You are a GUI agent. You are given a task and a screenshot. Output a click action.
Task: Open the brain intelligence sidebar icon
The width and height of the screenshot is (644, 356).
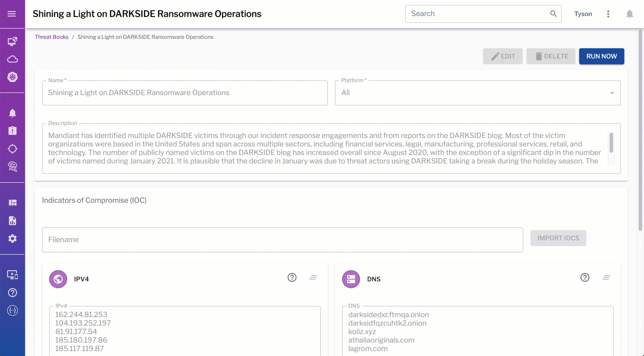pyautogui.click(x=13, y=167)
